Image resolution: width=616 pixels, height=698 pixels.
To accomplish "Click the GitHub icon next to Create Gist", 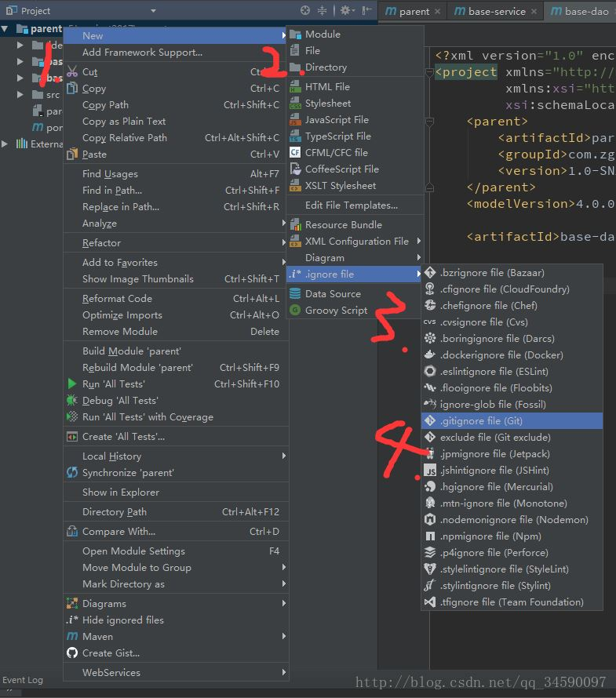I will point(72,653).
